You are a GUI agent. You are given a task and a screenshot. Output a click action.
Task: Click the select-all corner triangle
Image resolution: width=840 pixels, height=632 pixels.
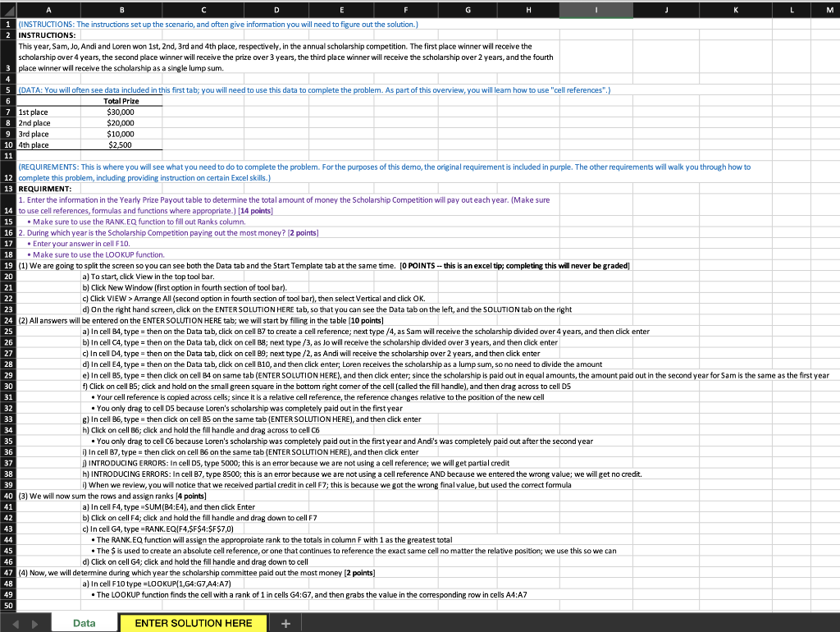(8, 10)
